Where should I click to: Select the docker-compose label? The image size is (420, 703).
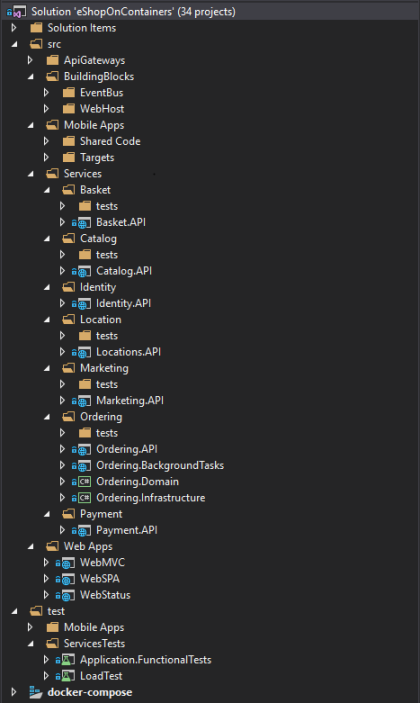(90, 692)
